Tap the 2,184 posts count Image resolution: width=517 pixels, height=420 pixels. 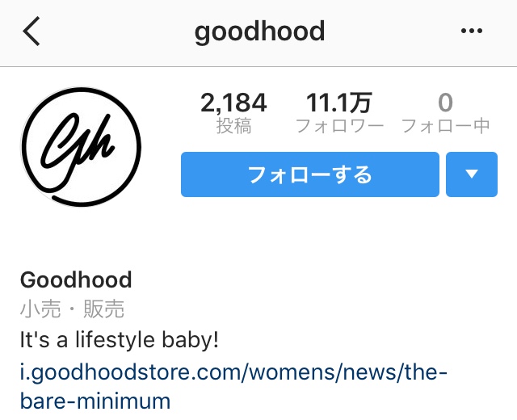pyautogui.click(x=233, y=103)
